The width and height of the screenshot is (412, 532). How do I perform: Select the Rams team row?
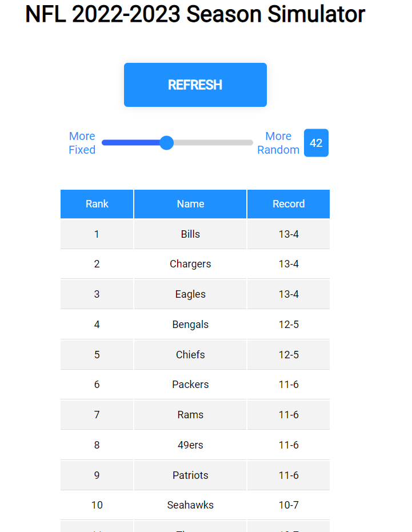(195, 415)
